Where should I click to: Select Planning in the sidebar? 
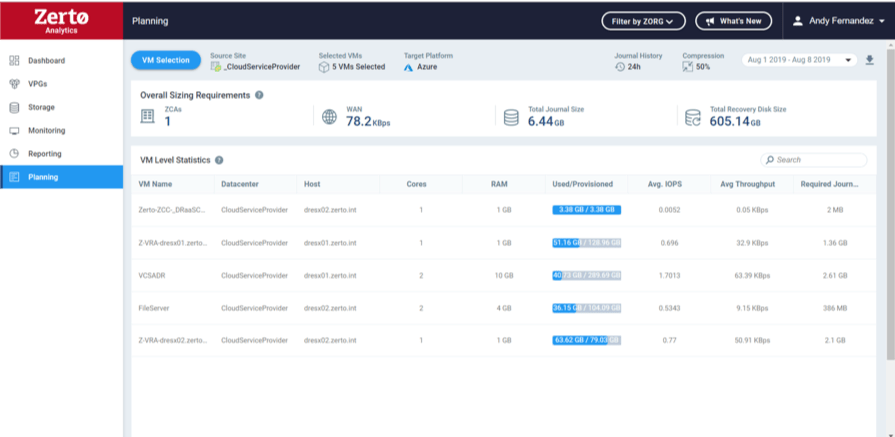[61, 177]
